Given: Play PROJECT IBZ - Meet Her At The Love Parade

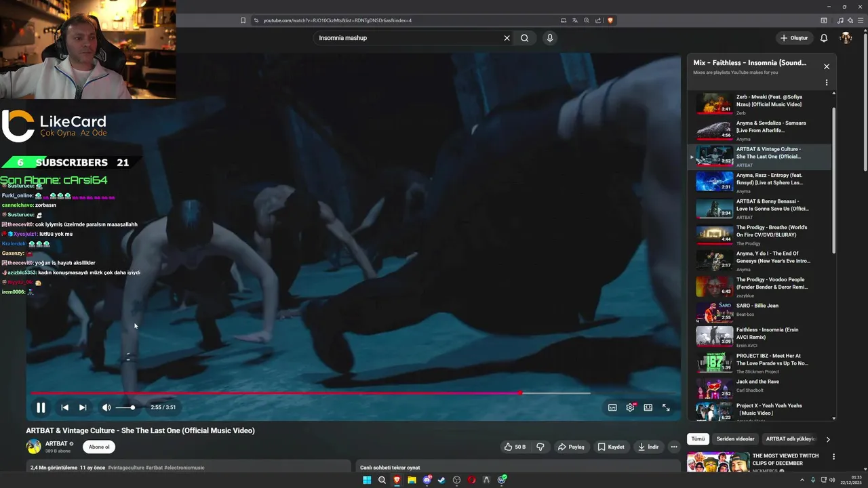Looking at the screenshot, I should (759, 363).
